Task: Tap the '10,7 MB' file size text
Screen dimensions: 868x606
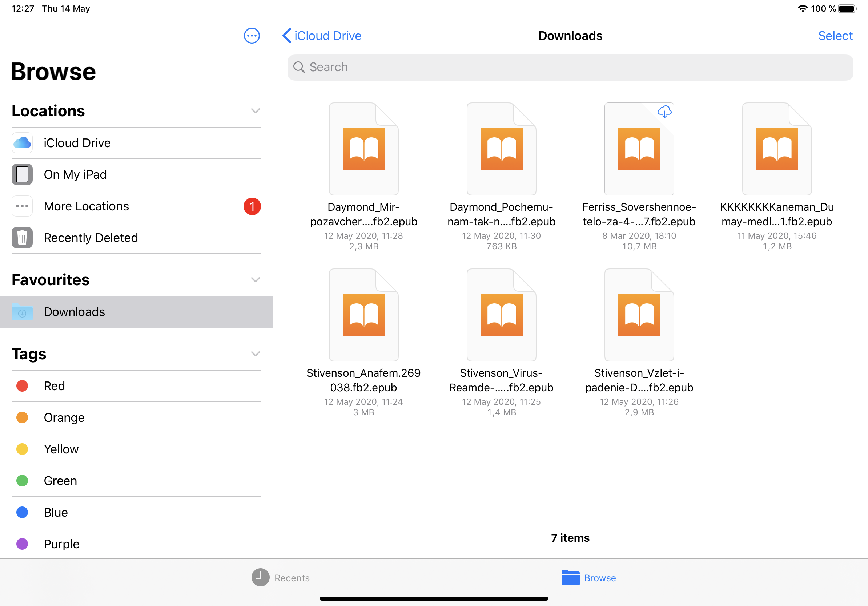Action: tap(639, 246)
